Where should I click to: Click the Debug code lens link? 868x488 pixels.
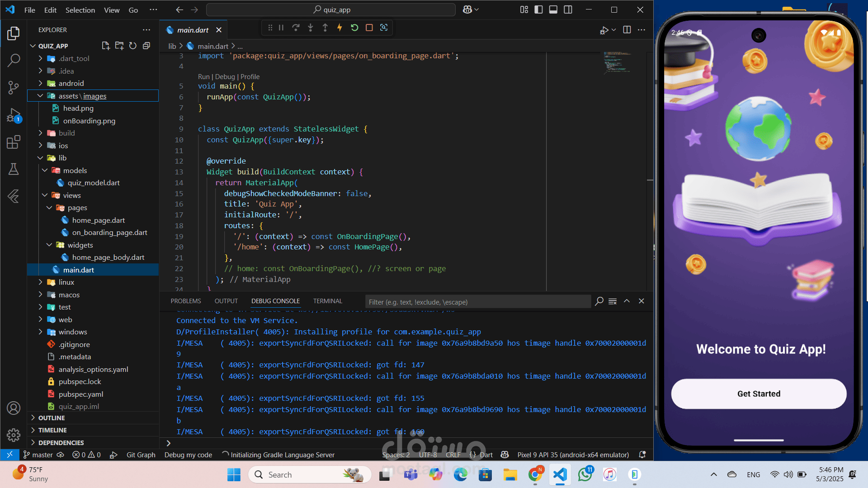coord(225,77)
